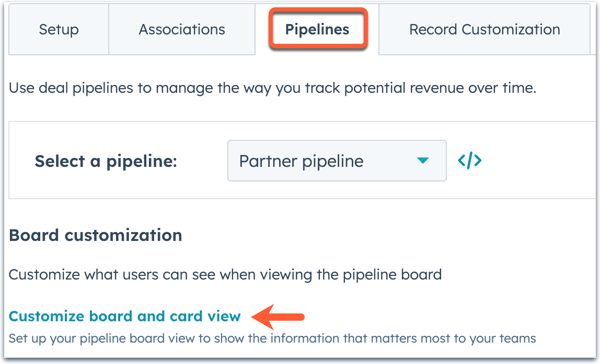Screen dimensions: 600x364
Task: Go to Record Customization tab
Action: 484,29
